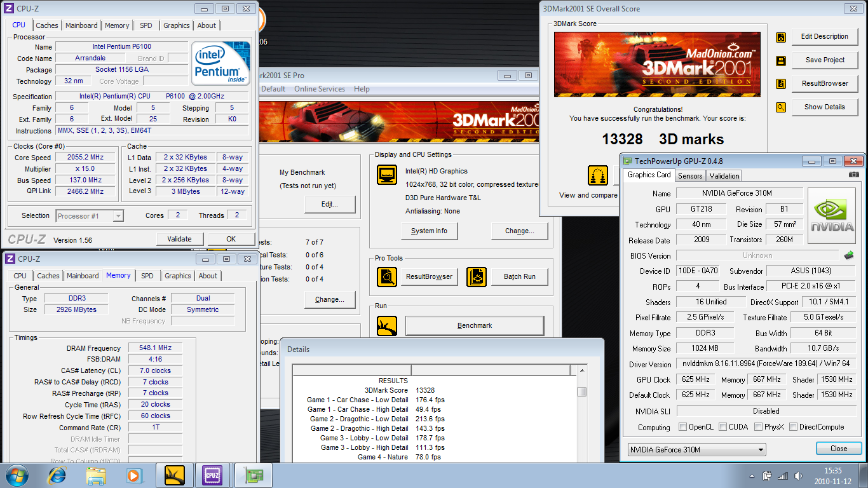Click the Show Details button
Screen dimensions: 868x488
[x=824, y=107]
